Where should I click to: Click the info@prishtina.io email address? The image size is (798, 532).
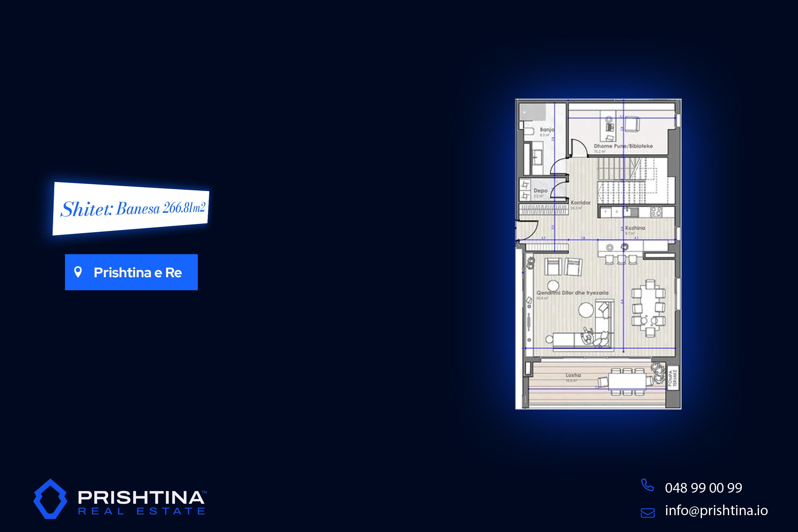(x=716, y=510)
